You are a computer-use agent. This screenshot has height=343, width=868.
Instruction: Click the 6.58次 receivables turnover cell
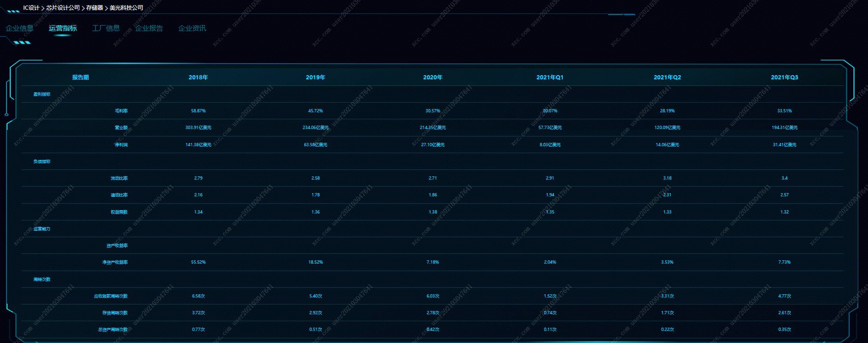tap(198, 296)
